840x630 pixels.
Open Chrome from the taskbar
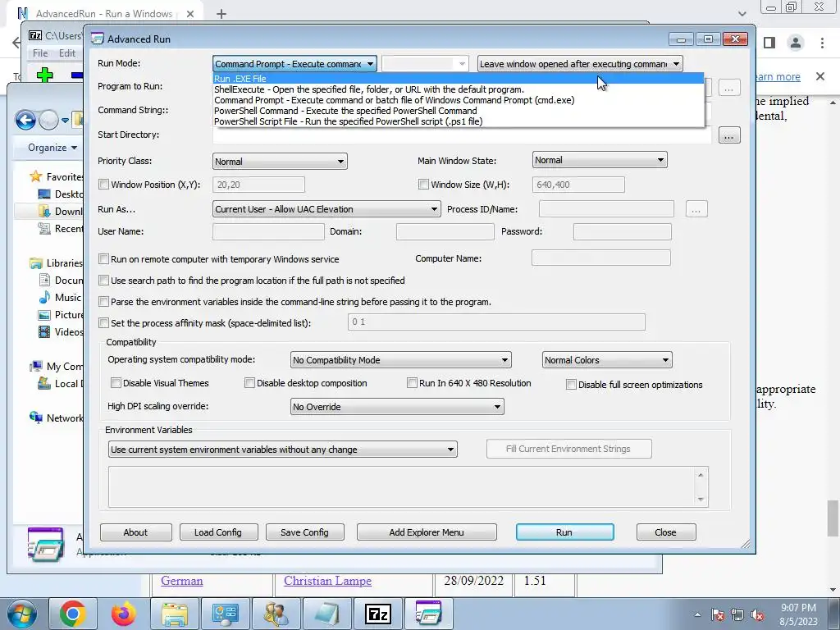coord(72,614)
